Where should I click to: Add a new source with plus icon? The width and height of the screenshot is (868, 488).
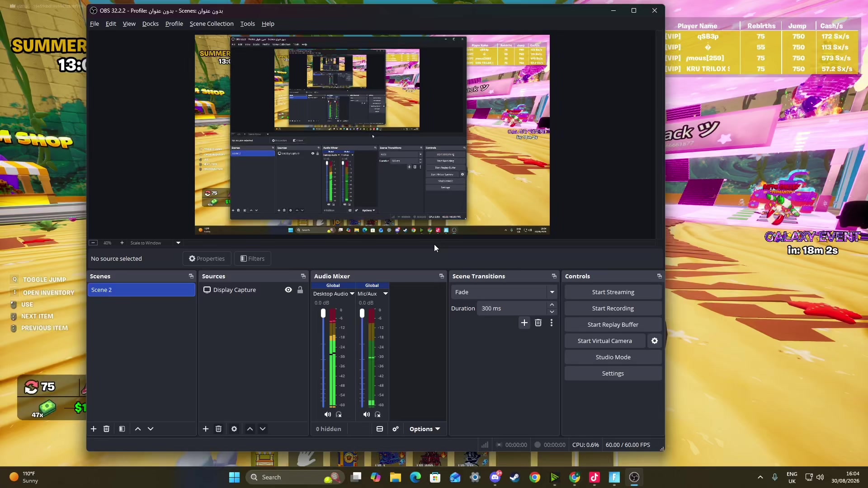click(x=206, y=429)
